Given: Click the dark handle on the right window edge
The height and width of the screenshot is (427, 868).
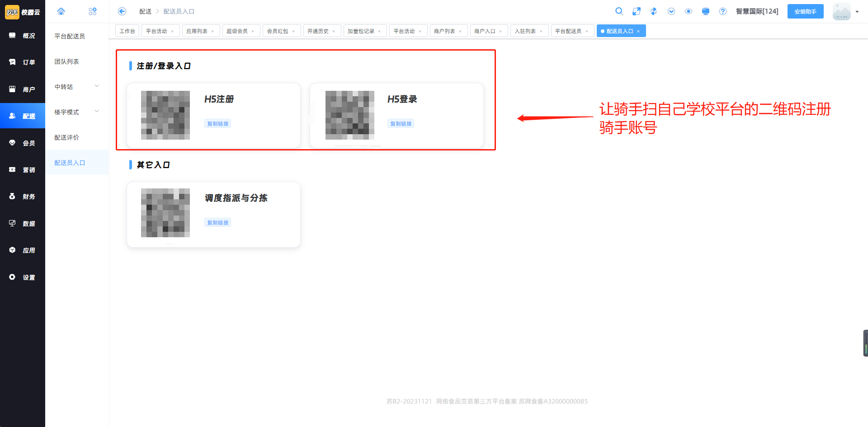Looking at the screenshot, I should click(x=865, y=343).
